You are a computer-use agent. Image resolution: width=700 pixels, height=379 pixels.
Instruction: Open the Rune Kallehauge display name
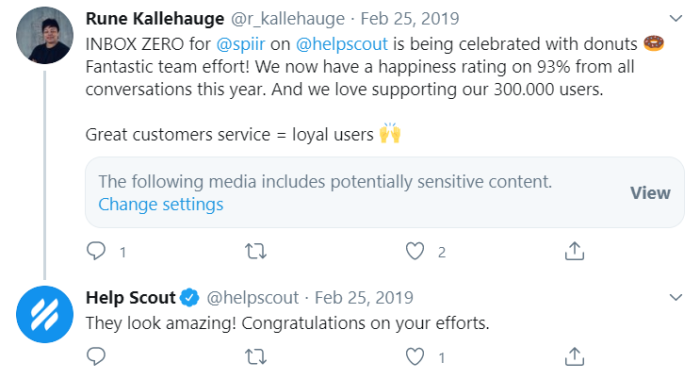click(155, 19)
